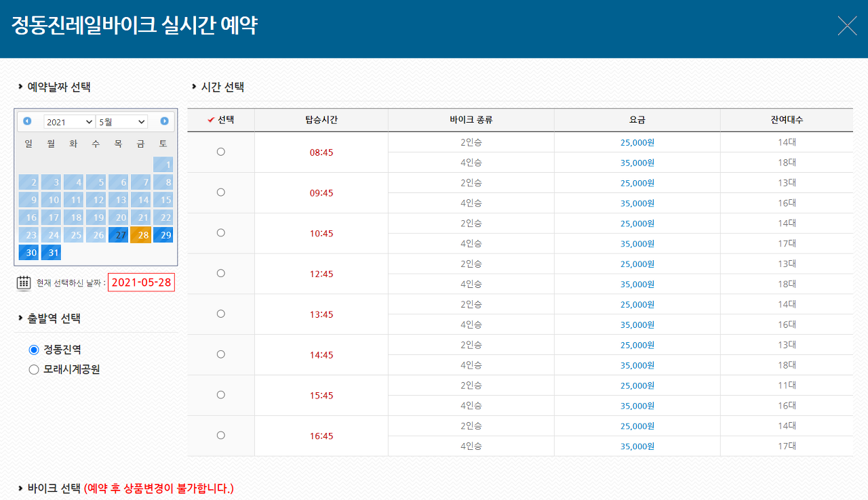
Task: Select 정동진역 as departure station
Action: coord(34,350)
